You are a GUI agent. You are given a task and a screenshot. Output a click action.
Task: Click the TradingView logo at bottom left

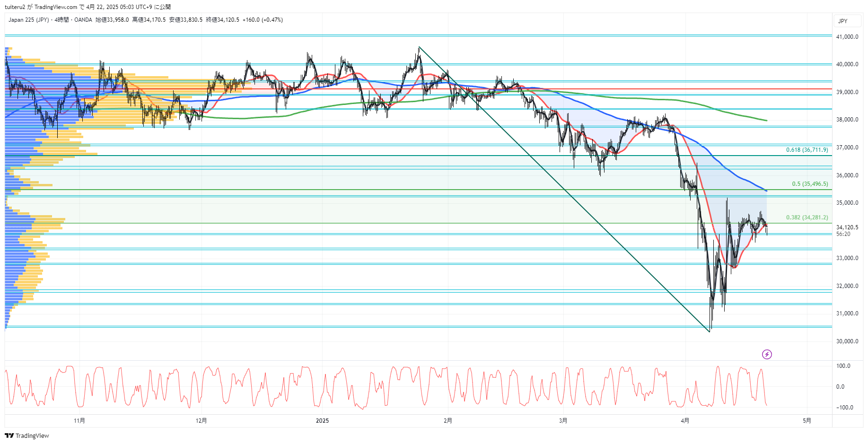(27, 435)
